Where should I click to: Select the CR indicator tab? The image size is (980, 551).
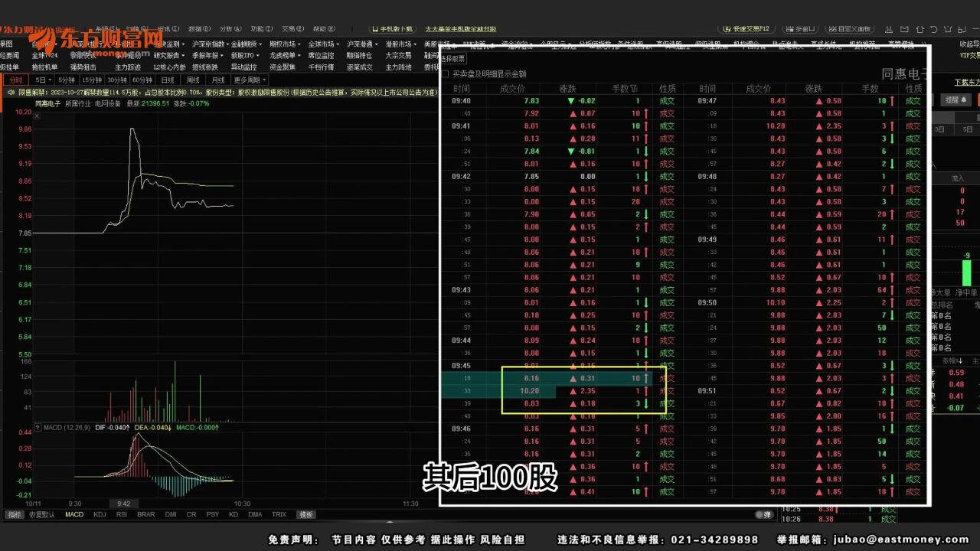click(x=191, y=514)
